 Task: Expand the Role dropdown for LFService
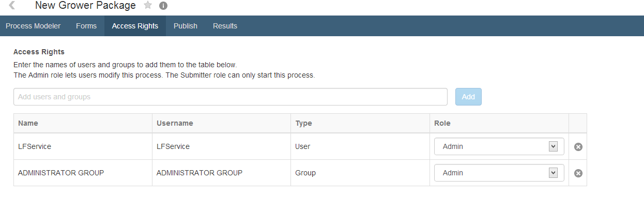tap(499, 146)
